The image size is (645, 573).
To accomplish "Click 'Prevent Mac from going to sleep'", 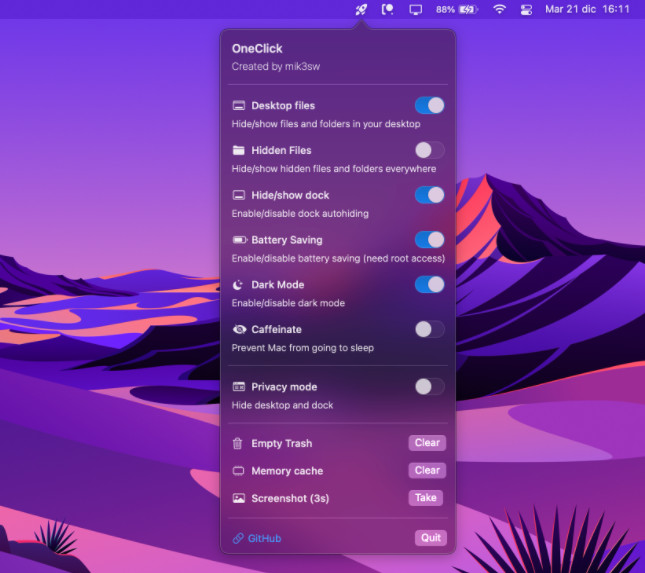I will click(x=302, y=348).
